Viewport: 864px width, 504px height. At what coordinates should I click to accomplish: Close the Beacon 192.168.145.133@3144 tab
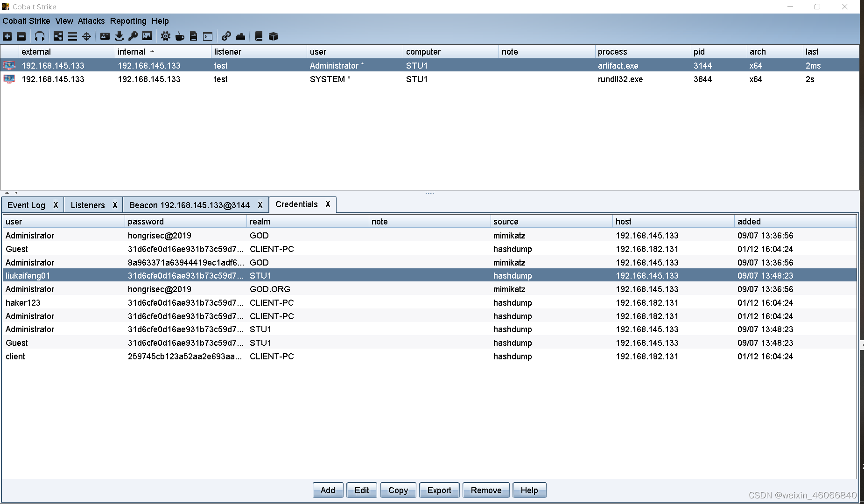pyautogui.click(x=260, y=205)
